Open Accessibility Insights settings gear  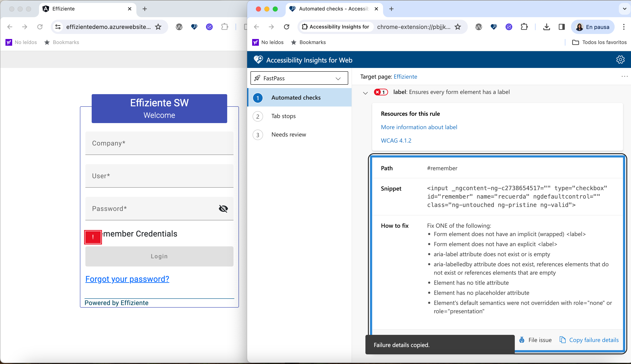tap(620, 60)
